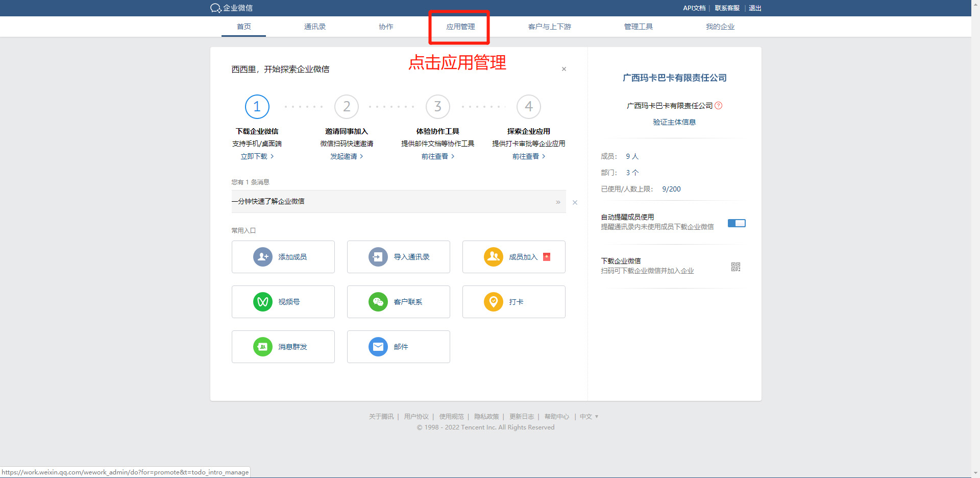Click the 视频号 card button
Image resolution: width=980 pixels, height=478 pixels.
click(283, 302)
